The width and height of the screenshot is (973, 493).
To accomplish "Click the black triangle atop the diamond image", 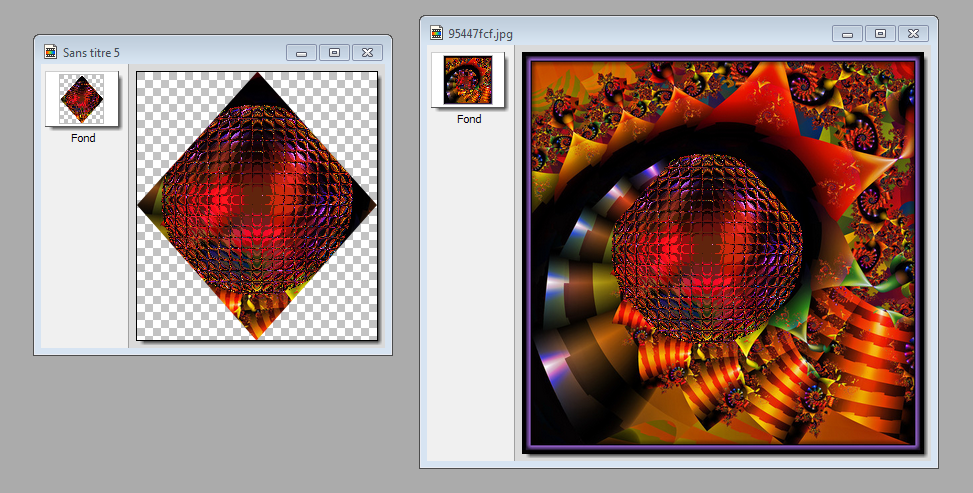I will tap(256, 90).
